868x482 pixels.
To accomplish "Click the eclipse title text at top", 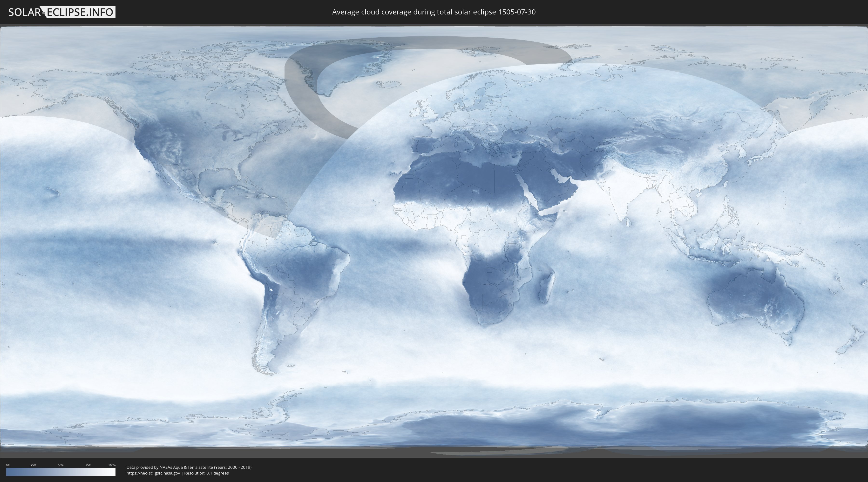I will [x=434, y=12].
